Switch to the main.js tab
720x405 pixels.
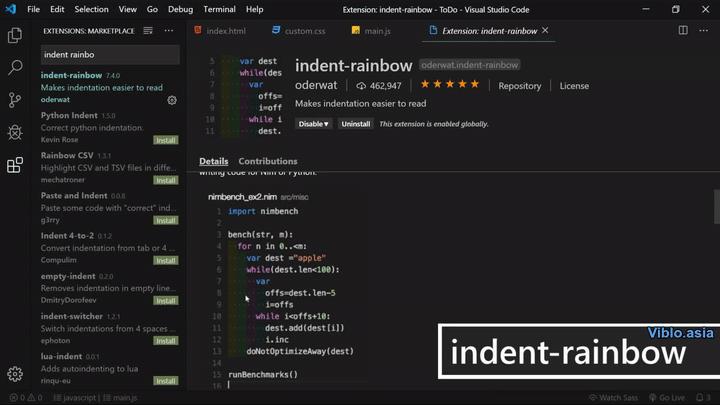pos(371,31)
